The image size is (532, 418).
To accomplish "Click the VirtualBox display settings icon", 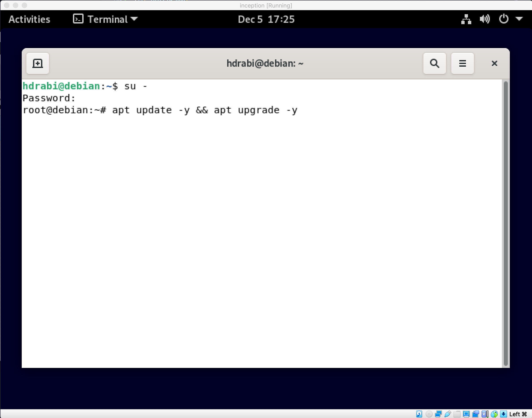I will [x=466, y=414].
